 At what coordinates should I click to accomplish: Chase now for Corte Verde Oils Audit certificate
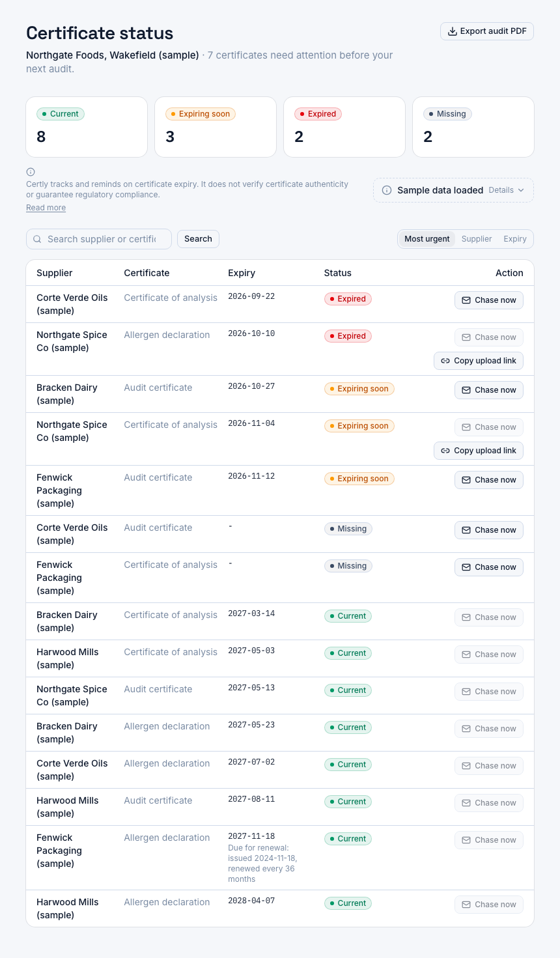pyautogui.click(x=489, y=530)
